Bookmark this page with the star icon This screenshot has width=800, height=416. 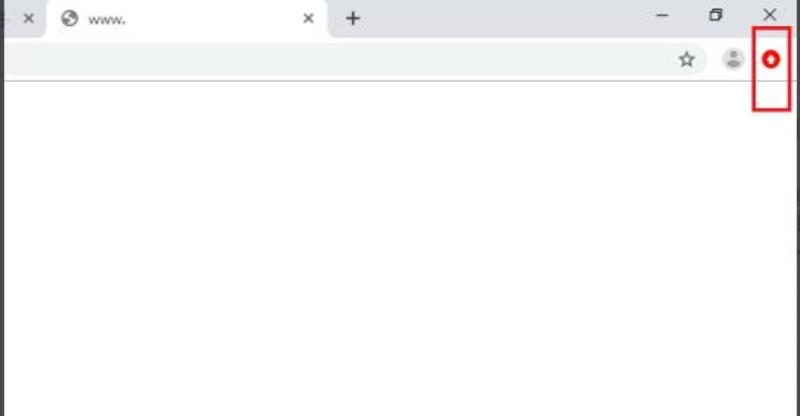[687, 60]
